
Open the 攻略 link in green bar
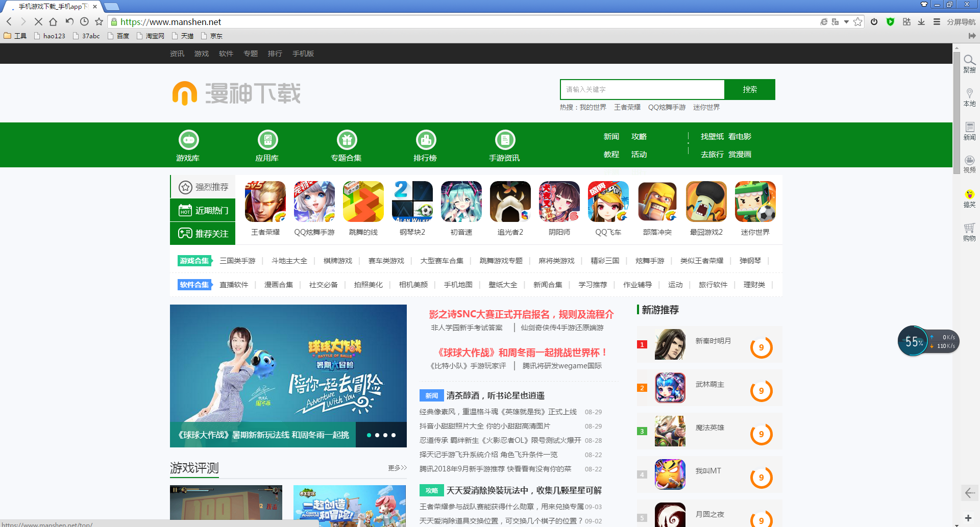pos(639,137)
